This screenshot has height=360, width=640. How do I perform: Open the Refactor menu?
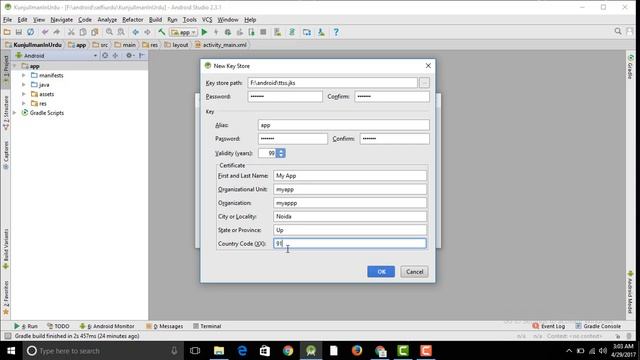pos(133,20)
